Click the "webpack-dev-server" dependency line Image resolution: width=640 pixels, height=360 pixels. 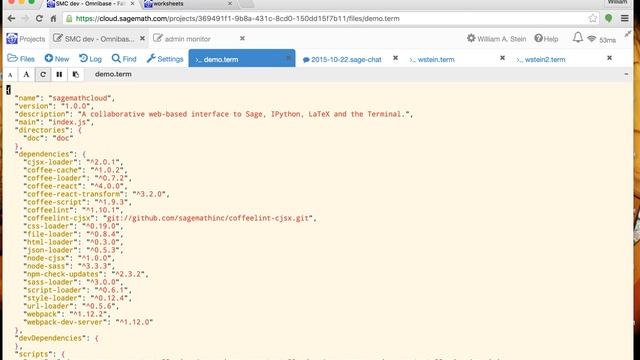click(x=88, y=322)
